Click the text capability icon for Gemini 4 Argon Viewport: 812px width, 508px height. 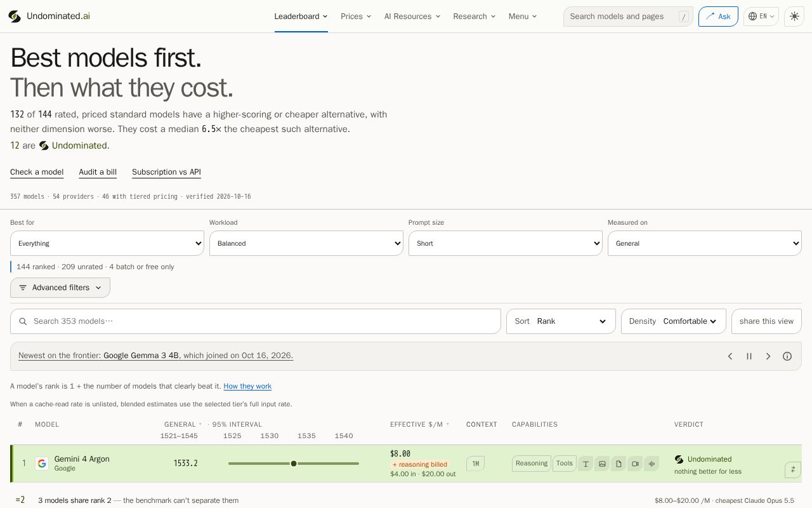586,464
